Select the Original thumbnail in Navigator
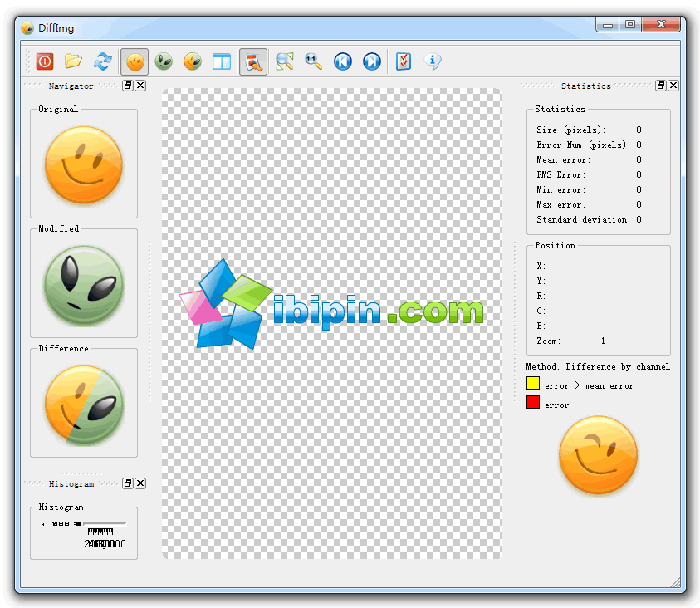This screenshot has height=608, width=700. pos(84,165)
